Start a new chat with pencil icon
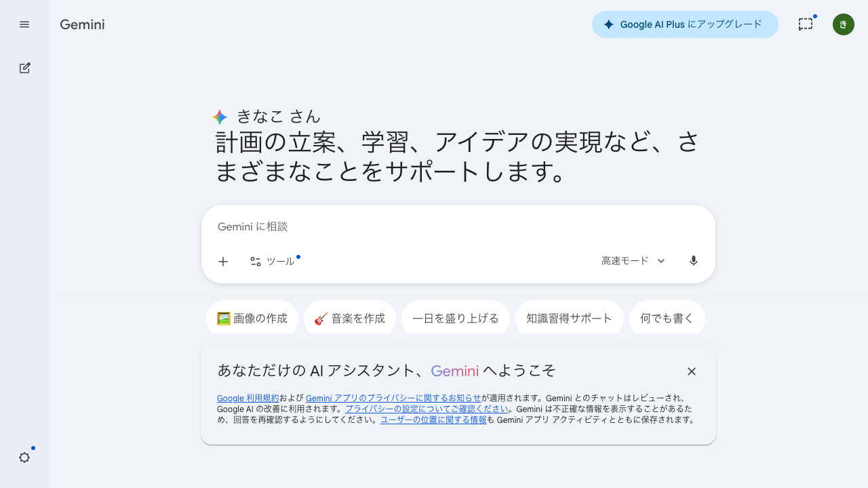The height and width of the screenshot is (488, 868). (24, 68)
